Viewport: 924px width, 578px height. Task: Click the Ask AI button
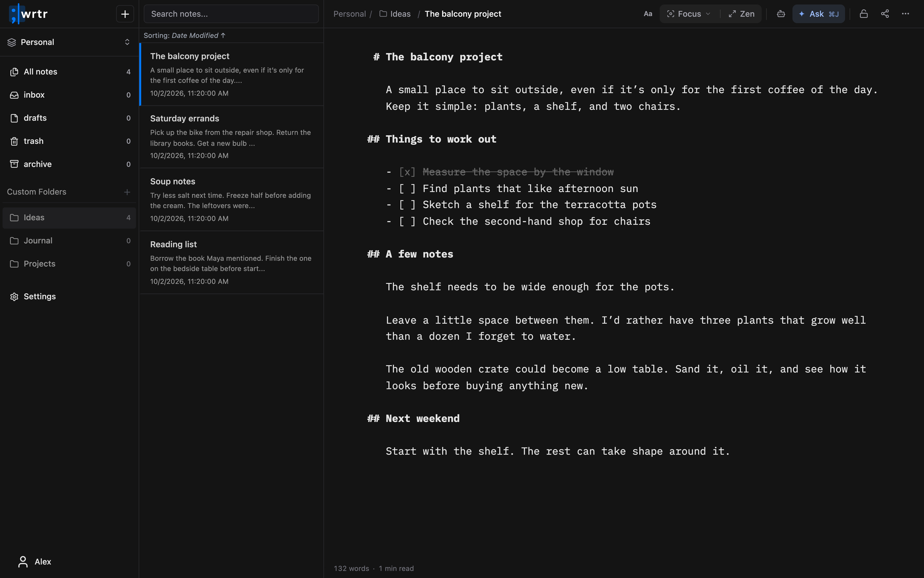click(818, 14)
